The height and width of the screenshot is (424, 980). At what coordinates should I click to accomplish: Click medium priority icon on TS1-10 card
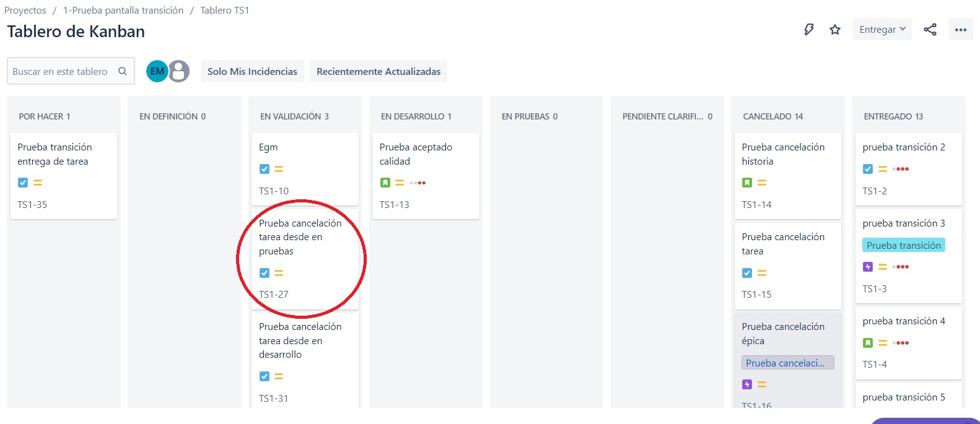(x=279, y=169)
